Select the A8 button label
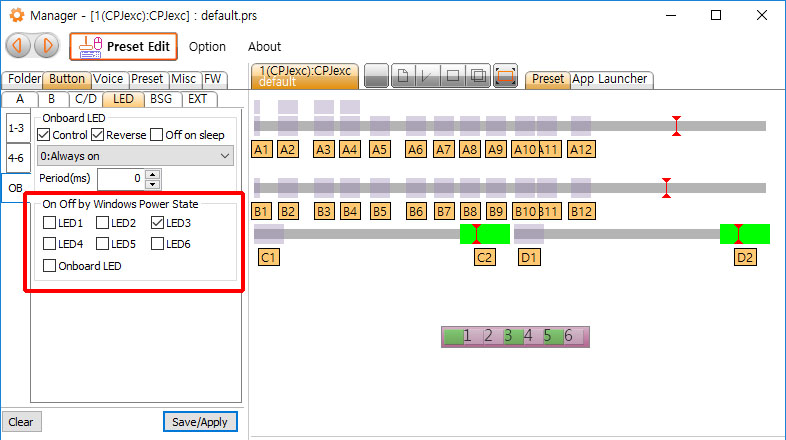Image resolution: width=786 pixels, height=440 pixels. 470,149
